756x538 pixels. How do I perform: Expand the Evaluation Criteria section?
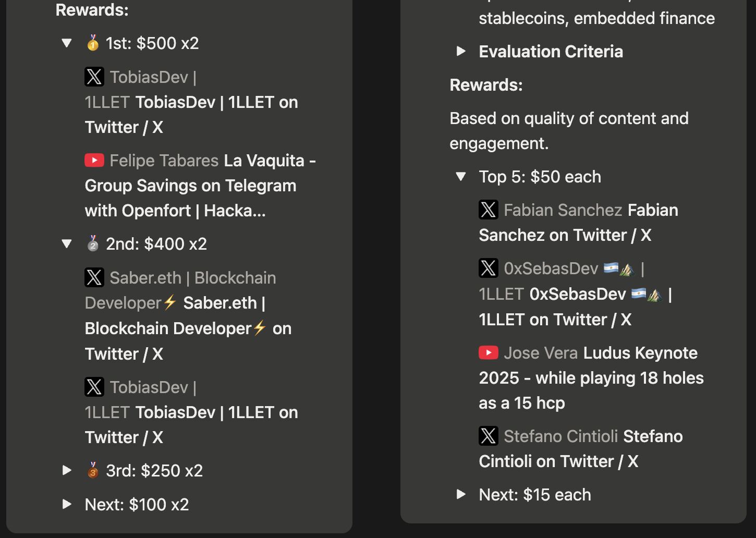click(461, 51)
